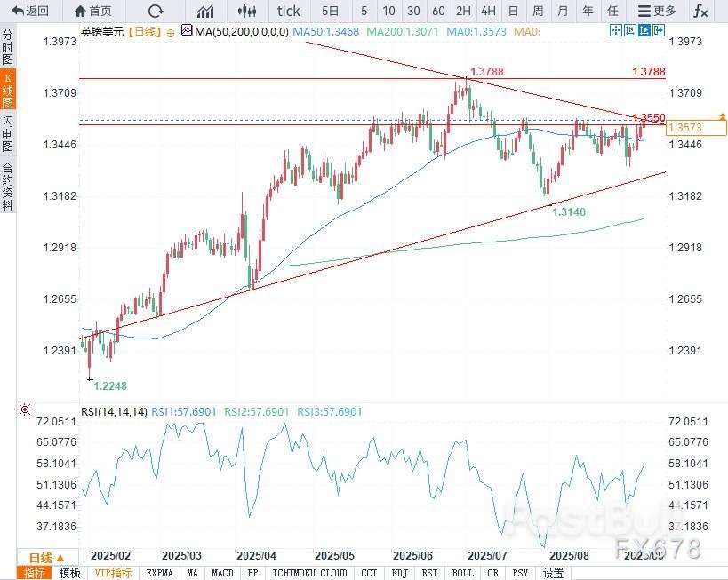The width and height of the screenshot is (728, 580).
Task: Open the 5日 period option
Action: (330, 11)
